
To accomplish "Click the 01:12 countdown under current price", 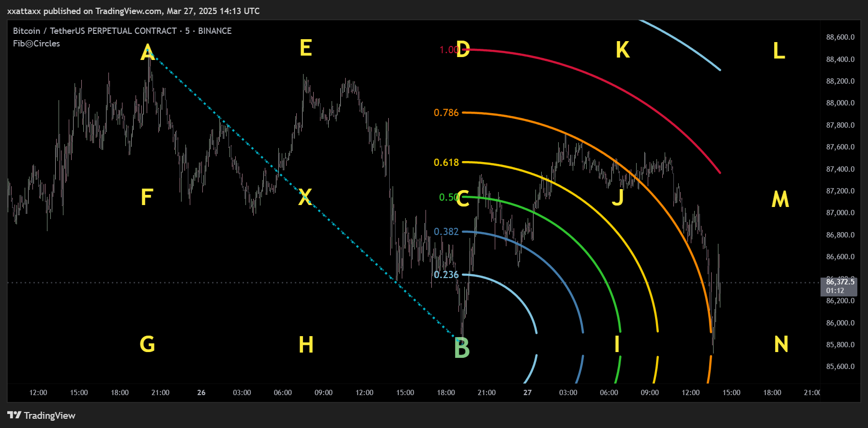I will point(835,291).
